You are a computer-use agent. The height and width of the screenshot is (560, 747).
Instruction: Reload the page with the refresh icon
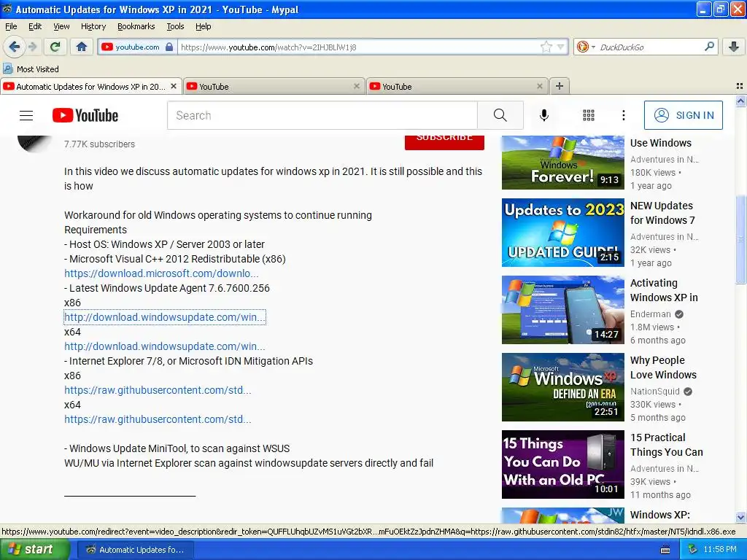point(55,47)
